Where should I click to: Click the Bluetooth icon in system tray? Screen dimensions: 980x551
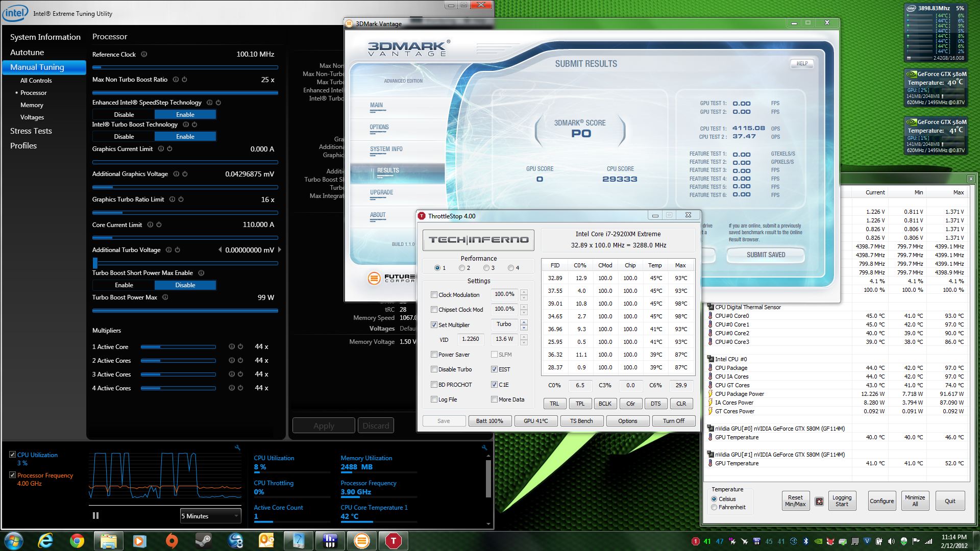pos(806,541)
